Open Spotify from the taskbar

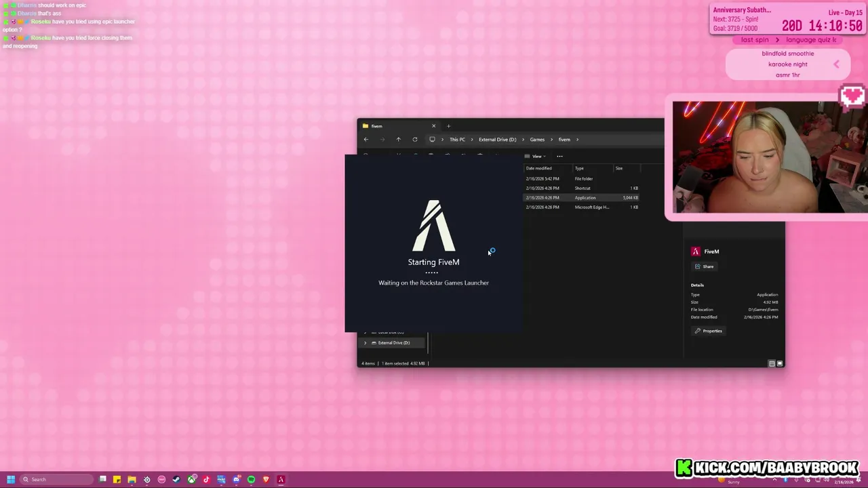coord(251,480)
